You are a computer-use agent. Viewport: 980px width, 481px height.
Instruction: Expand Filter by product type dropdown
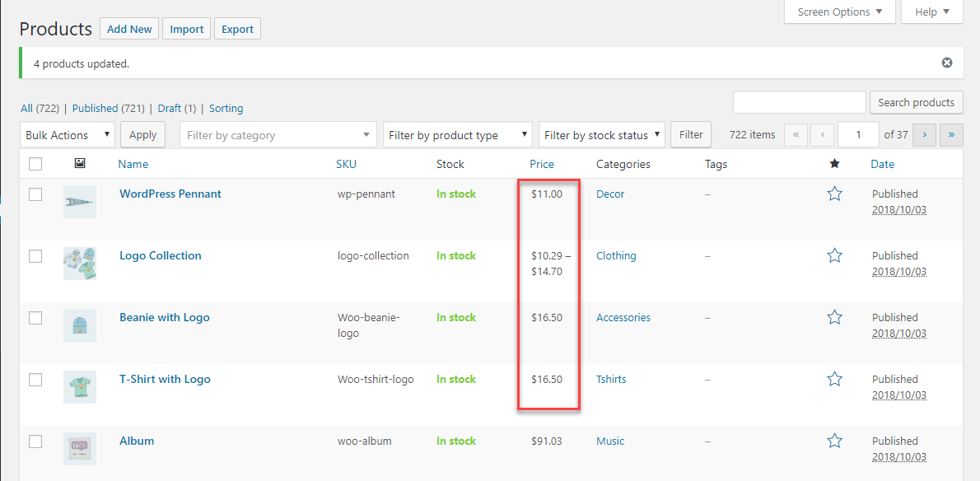tap(458, 135)
